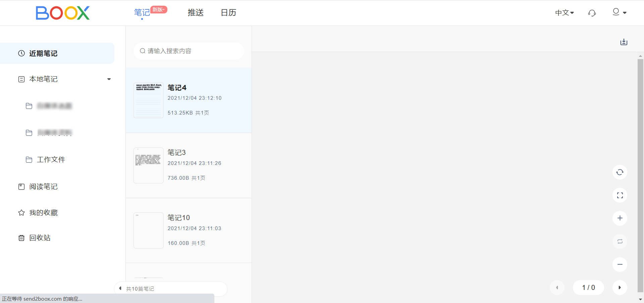Viewport: 644px width, 303px height.
Task: Zoom out on the note canvas
Action: [x=620, y=264]
